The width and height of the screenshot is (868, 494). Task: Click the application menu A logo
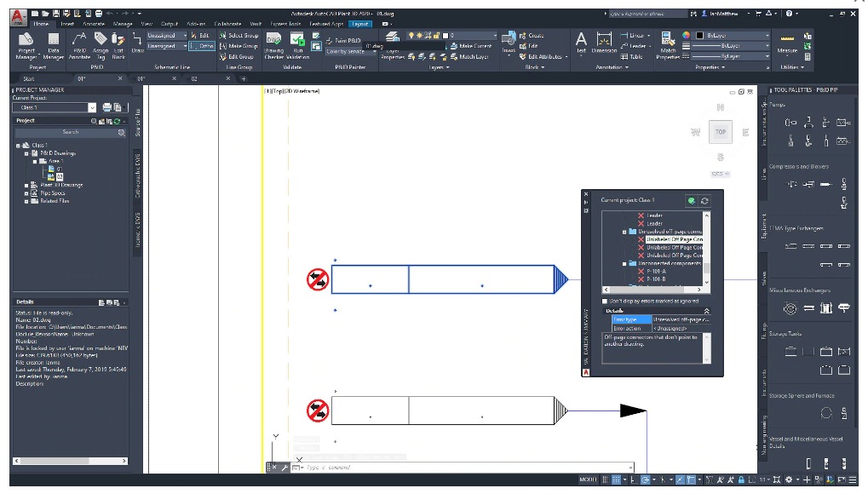coord(18,17)
